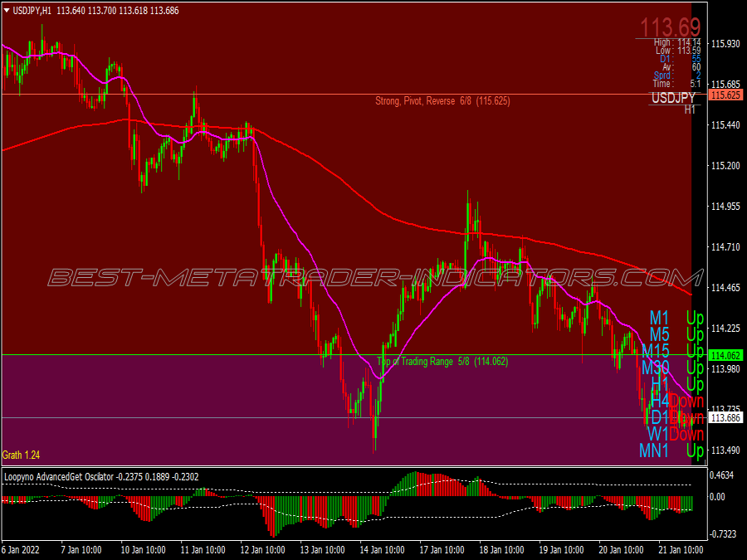Click the 'High : 114.14' info line
Screen dimensions: 747x560
tap(677, 42)
